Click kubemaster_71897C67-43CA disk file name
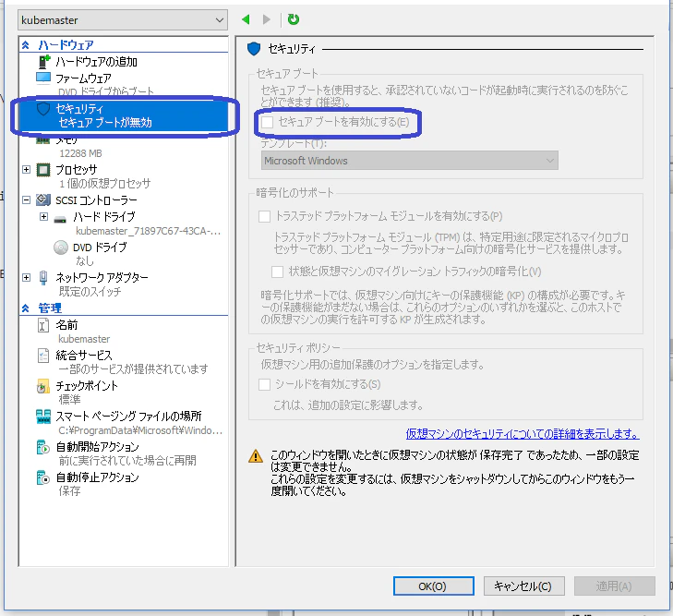 point(148,232)
